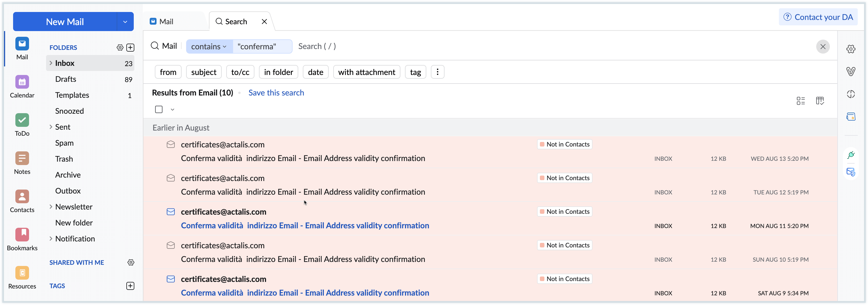This screenshot has height=305, width=868.
Task: Open the ToDo app icon
Action: click(x=22, y=120)
